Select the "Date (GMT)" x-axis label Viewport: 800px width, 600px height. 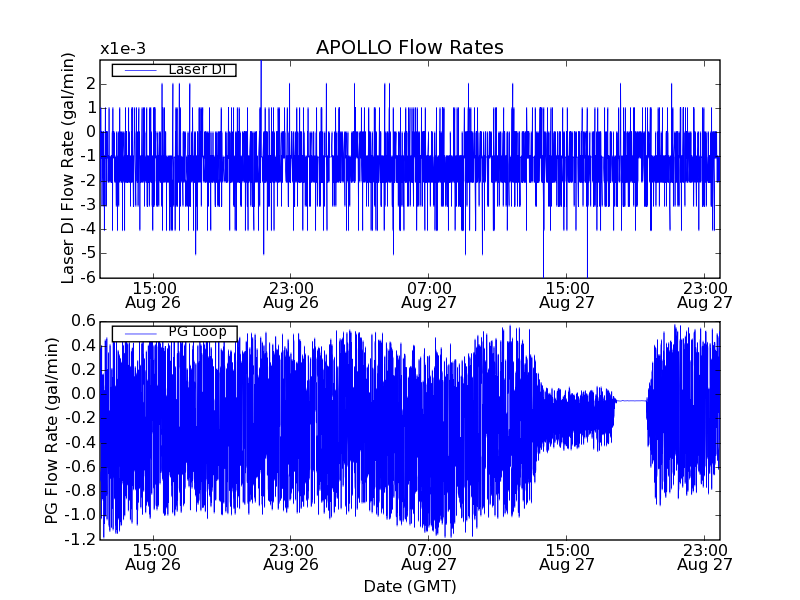409,586
